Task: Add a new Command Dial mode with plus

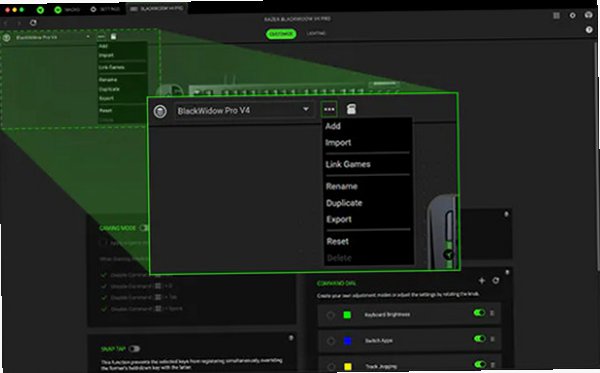Action: (482, 280)
